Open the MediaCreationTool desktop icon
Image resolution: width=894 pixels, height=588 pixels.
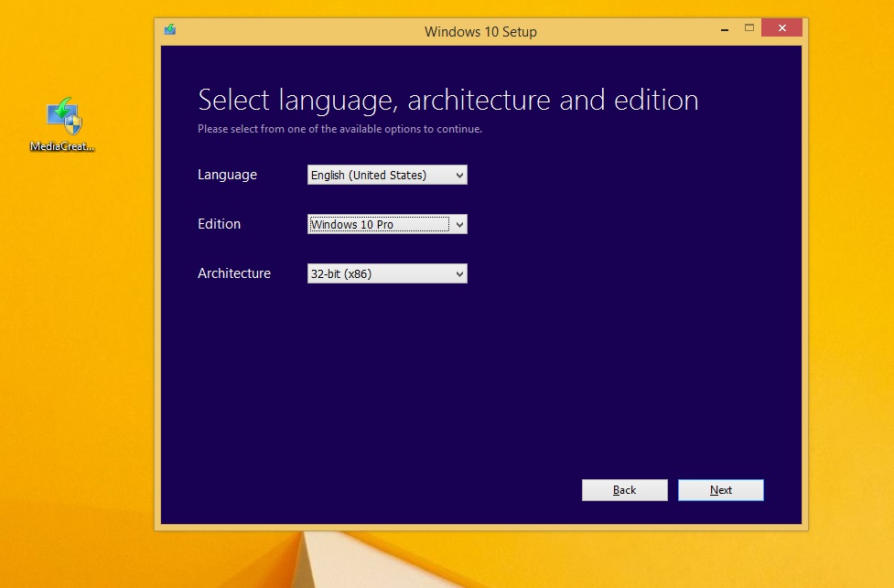[x=64, y=124]
